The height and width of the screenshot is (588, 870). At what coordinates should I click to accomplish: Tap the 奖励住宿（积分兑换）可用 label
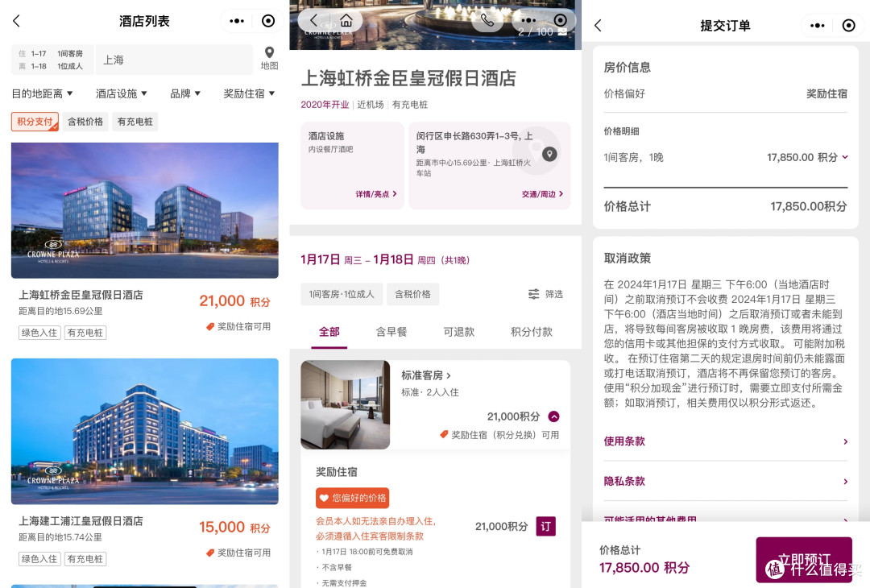tap(499, 435)
